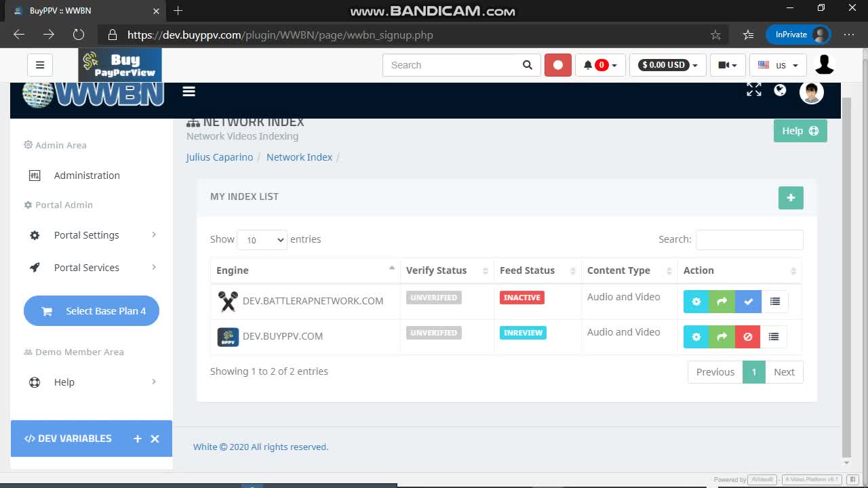The image size is (868, 488).
Task: Open list icon for DEV.BUYPPV.COM
Action: (774, 337)
